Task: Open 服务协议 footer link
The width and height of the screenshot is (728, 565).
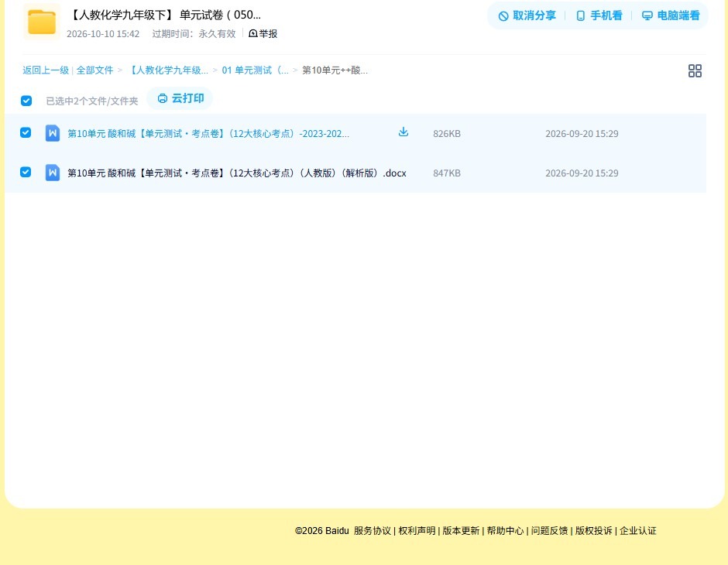Action: pos(373,531)
